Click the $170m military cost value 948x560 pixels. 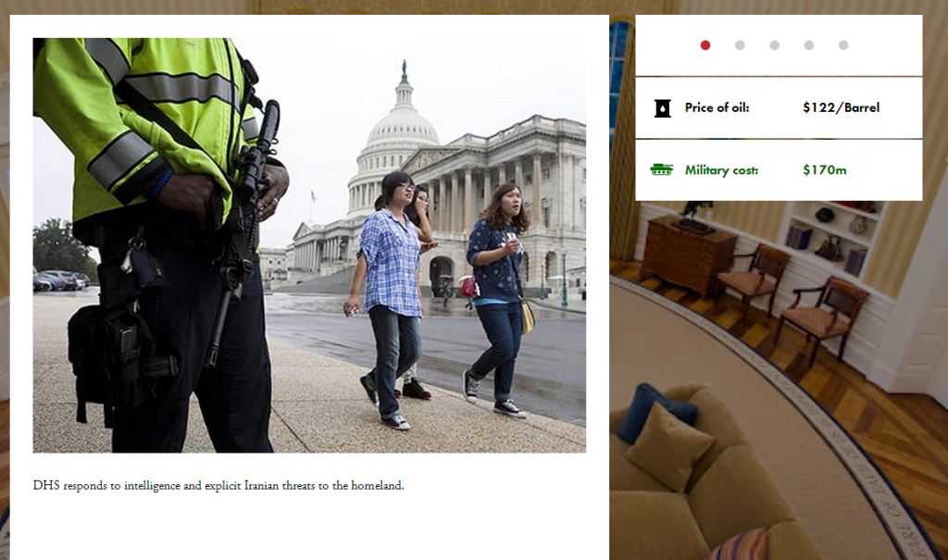point(825,170)
